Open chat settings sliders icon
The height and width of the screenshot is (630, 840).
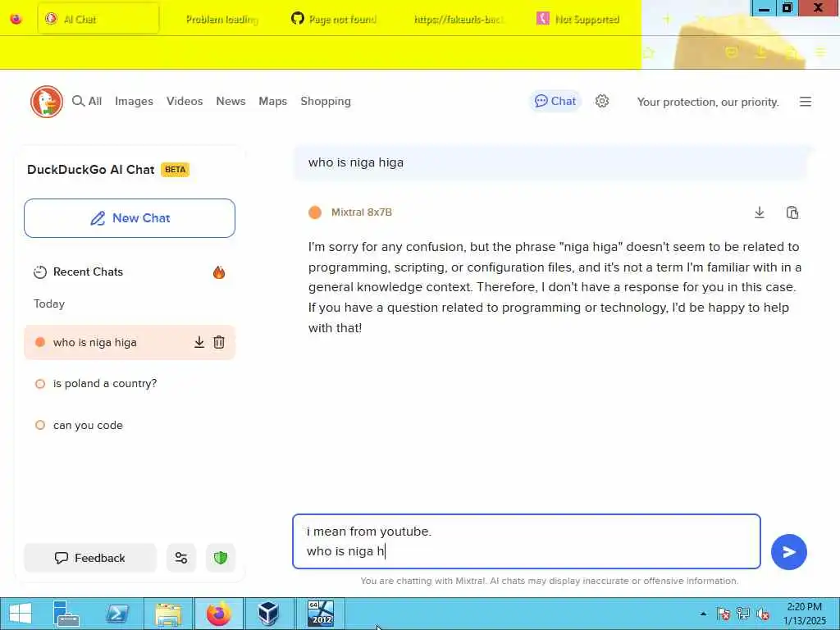click(x=181, y=558)
